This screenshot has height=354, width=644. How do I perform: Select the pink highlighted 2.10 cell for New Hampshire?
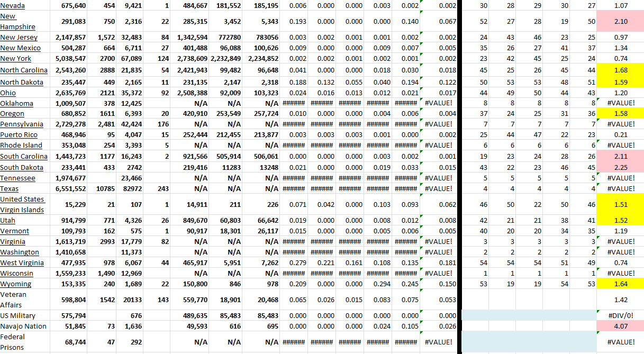point(620,21)
